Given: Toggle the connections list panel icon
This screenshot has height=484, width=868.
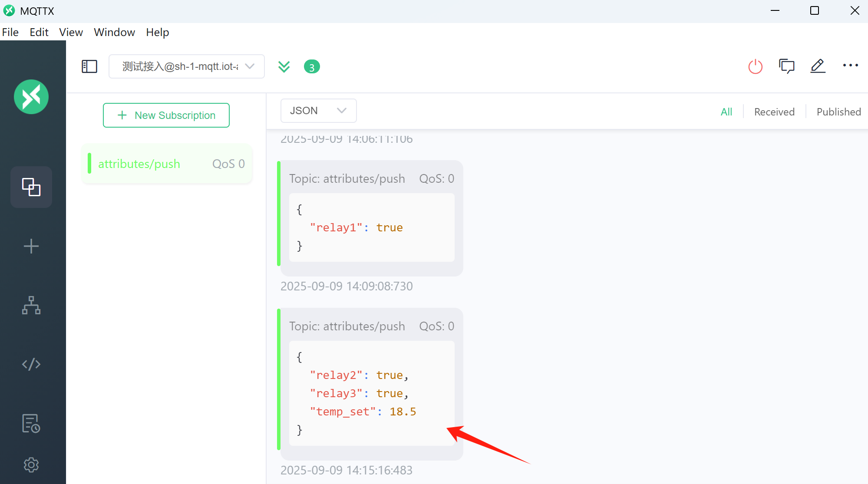Looking at the screenshot, I should 89,66.
